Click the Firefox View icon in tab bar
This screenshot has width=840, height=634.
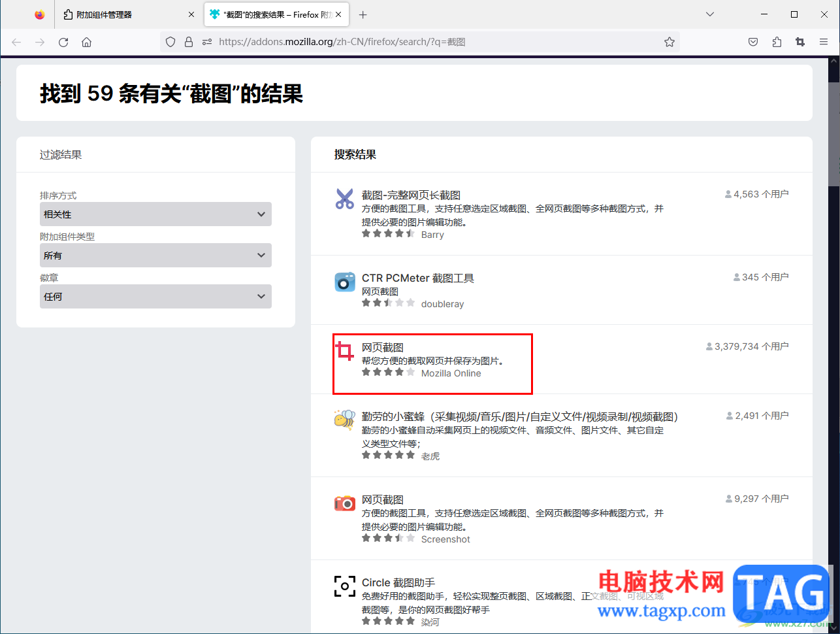(x=40, y=14)
